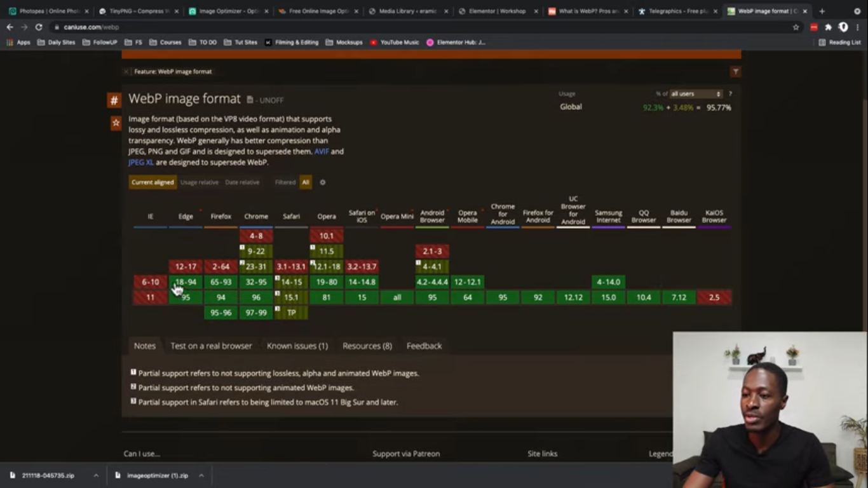
Task: Open the TO DO bookmark folder
Action: click(203, 43)
